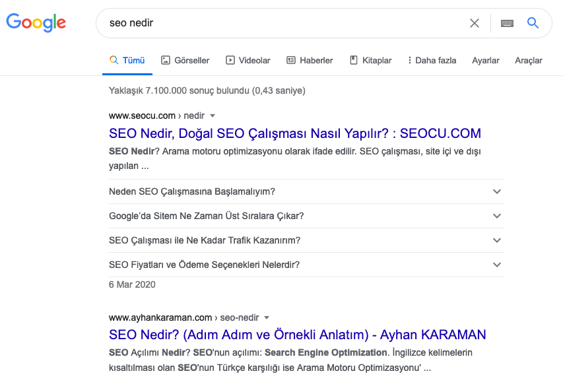Screen dimensions: 563x392
Task: Open the Daha fazla menu
Action: tap(432, 60)
